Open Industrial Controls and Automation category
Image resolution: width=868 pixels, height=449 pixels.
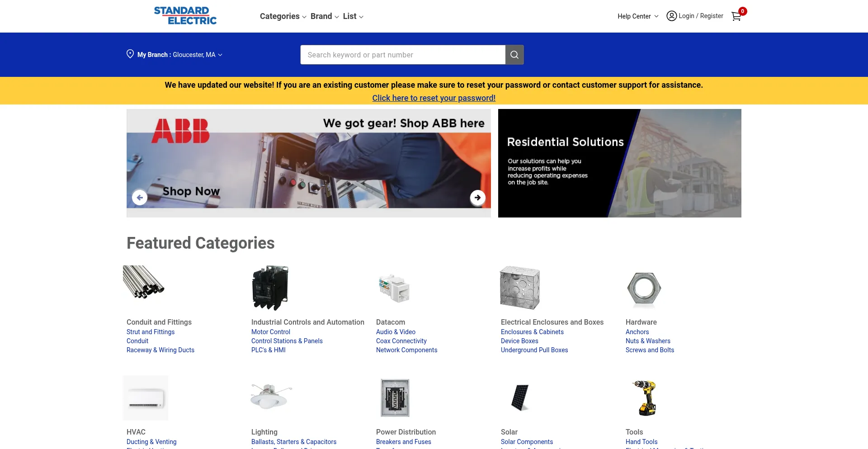click(x=308, y=322)
